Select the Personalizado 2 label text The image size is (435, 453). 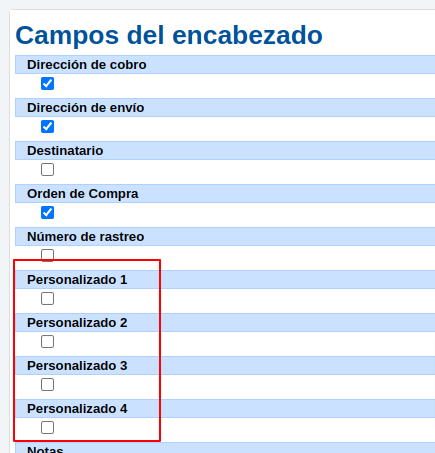tap(77, 323)
